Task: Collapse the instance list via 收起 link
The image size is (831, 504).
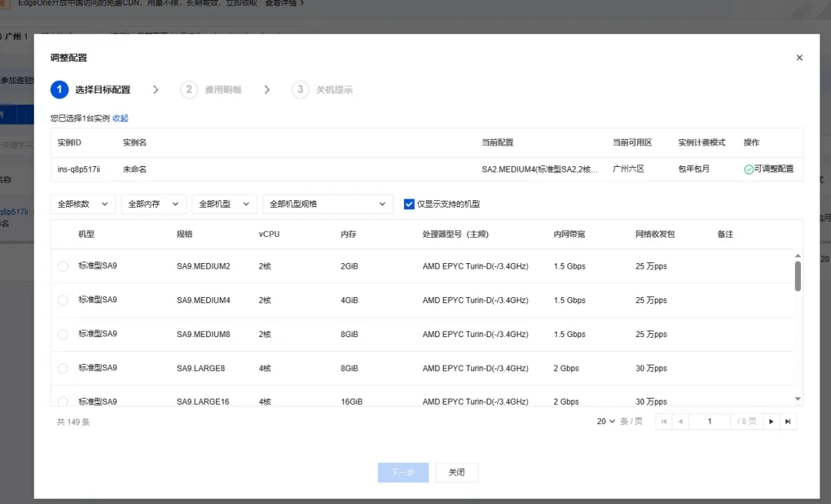Action: [x=120, y=118]
